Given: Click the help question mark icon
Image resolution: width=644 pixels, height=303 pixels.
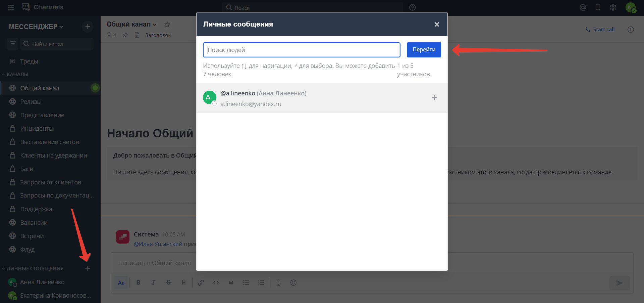Looking at the screenshot, I should 413,7.
